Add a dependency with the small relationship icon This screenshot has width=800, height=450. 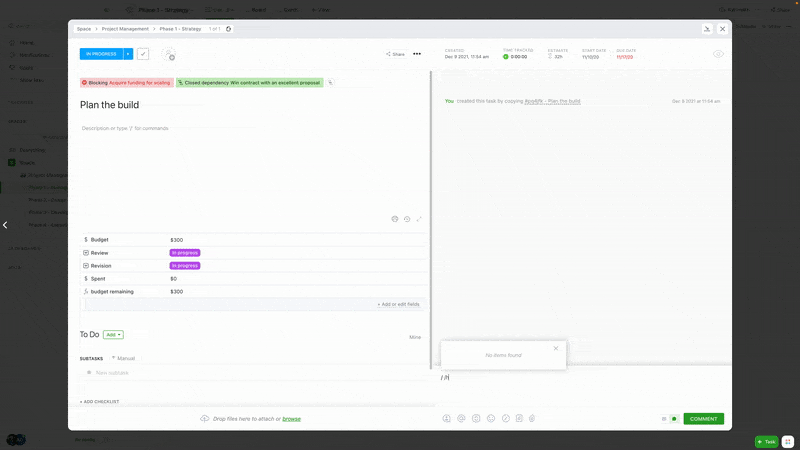[x=330, y=83]
